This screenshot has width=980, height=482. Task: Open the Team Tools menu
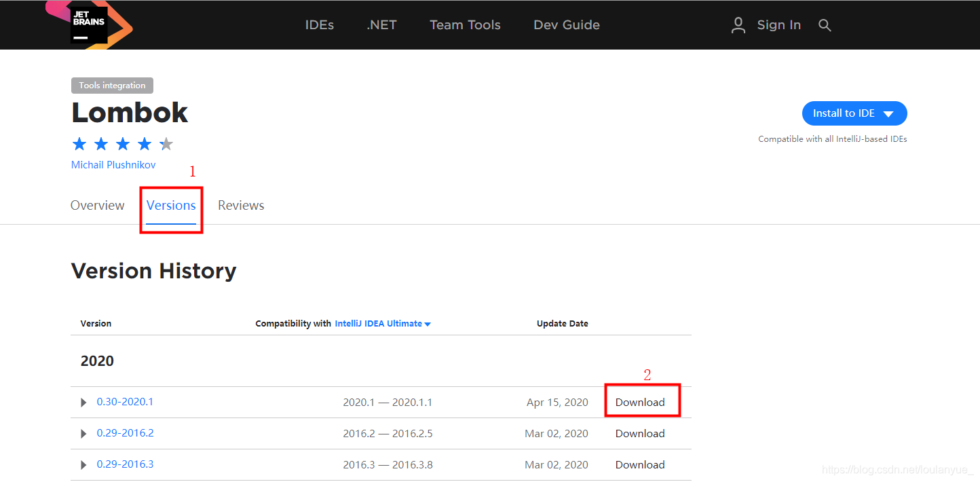pyautogui.click(x=465, y=25)
